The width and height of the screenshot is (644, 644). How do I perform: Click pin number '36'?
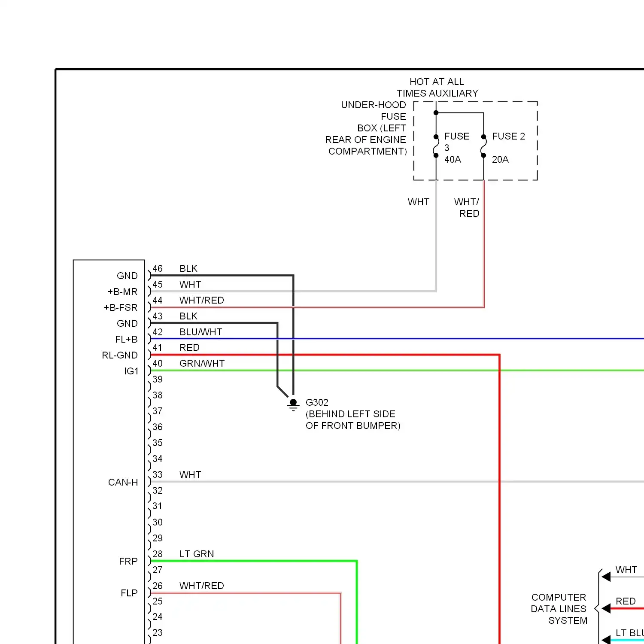[158, 427]
